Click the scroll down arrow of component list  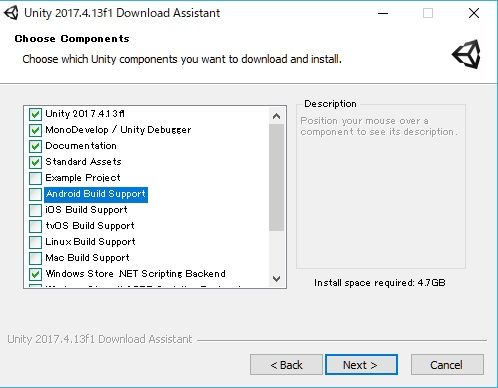click(x=276, y=279)
